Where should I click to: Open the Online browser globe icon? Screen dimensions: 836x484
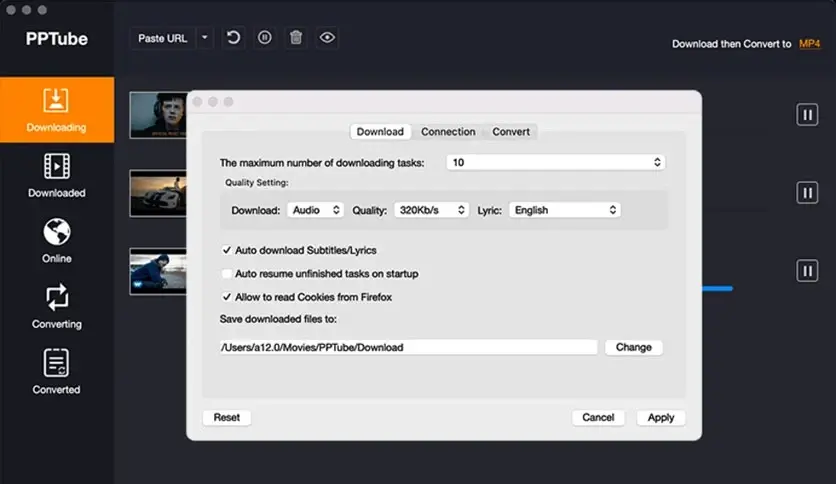click(56, 240)
